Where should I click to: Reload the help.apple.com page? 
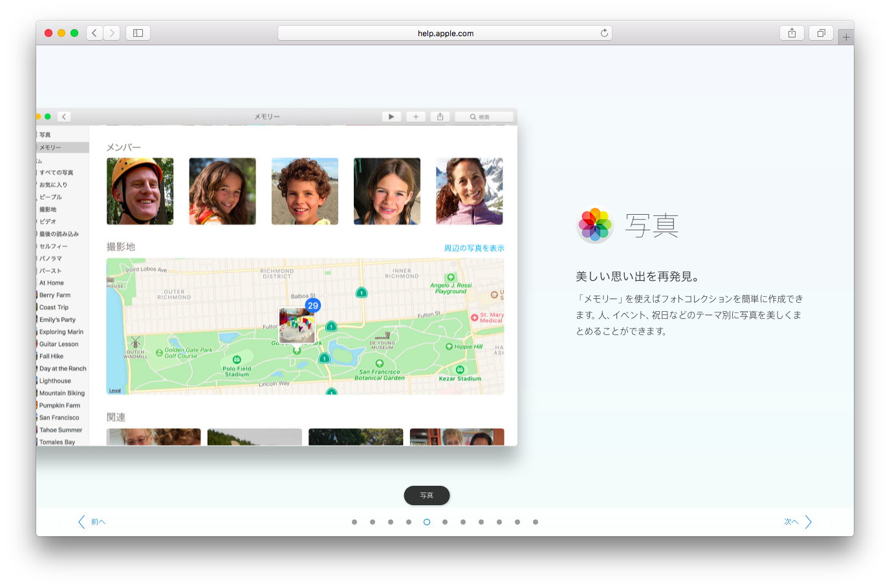click(x=604, y=33)
